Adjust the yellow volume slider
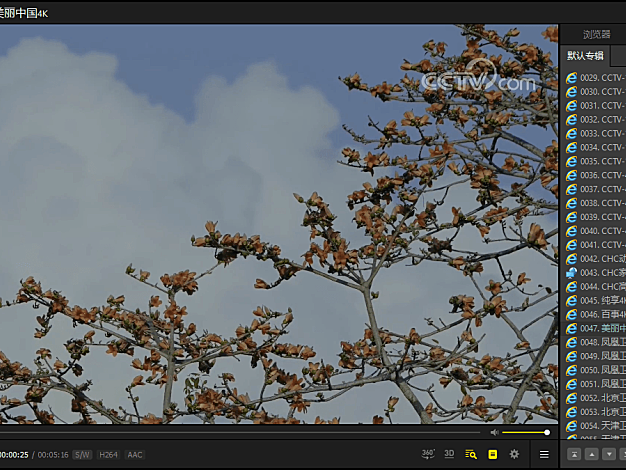This screenshot has height=470, width=626. (526, 432)
